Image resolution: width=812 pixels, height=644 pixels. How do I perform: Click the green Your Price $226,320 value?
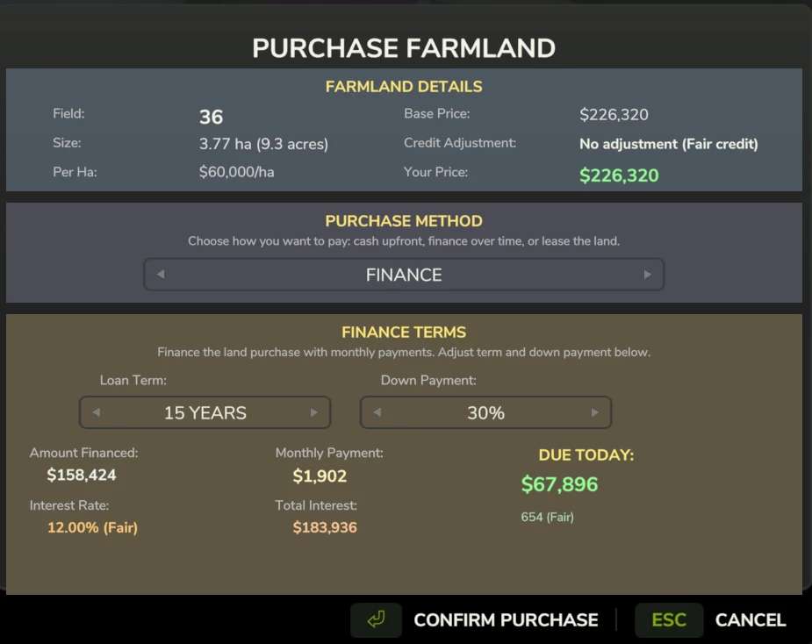[619, 175]
